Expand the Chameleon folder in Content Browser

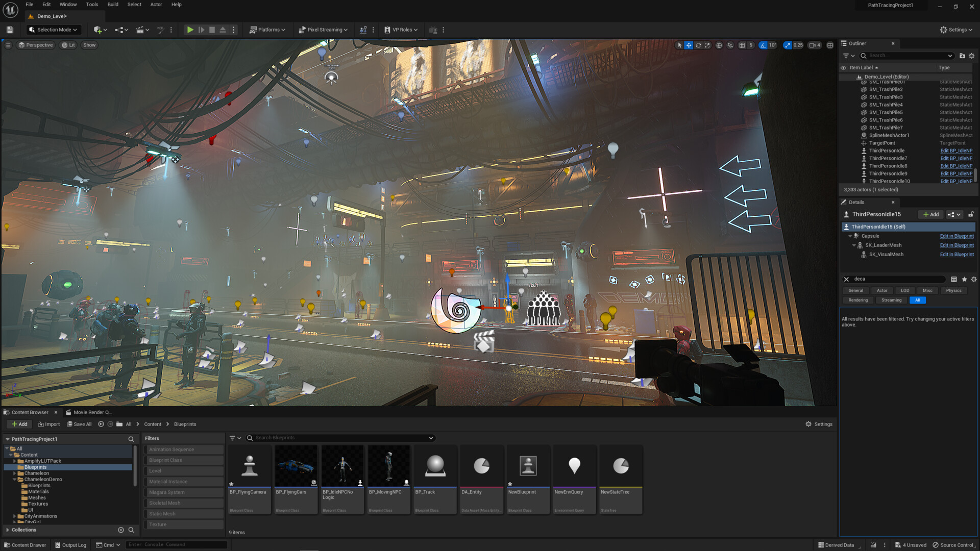15,473
